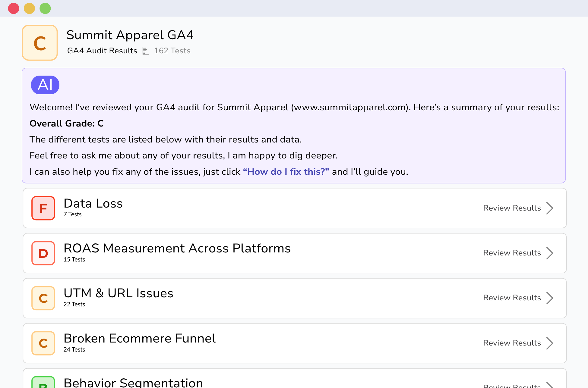This screenshot has height=388, width=588.
Task: Click the line "The different tests are listed below"
Action: (166, 139)
